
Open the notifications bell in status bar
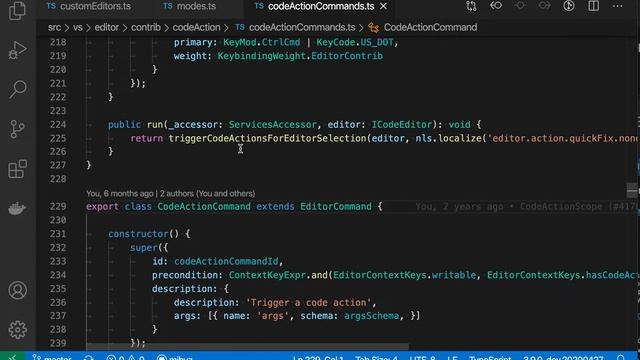pyautogui.click(x=620, y=358)
